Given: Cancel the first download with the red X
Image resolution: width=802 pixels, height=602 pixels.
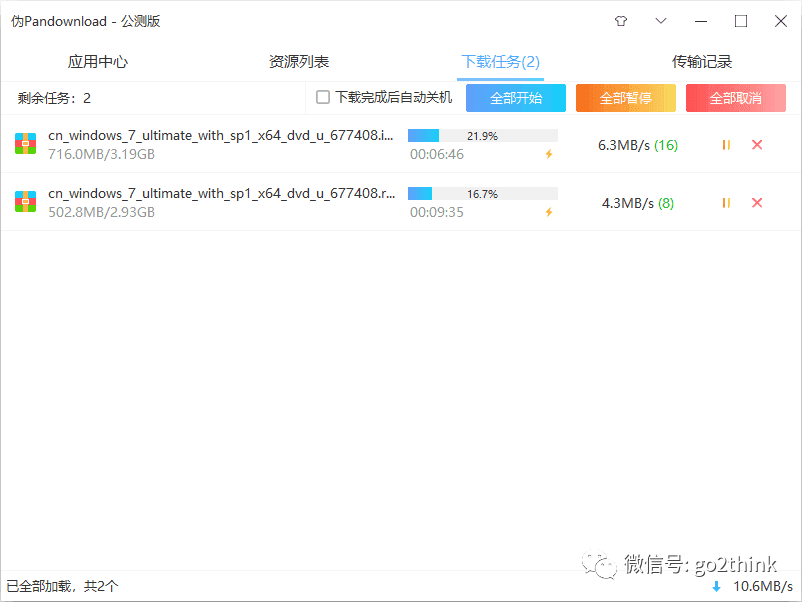Looking at the screenshot, I should [x=757, y=144].
